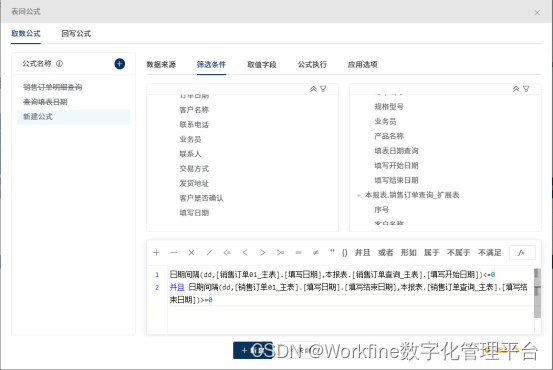Insert equals operator
Viewport: 553px width, 370px height.
tap(298, 253)
